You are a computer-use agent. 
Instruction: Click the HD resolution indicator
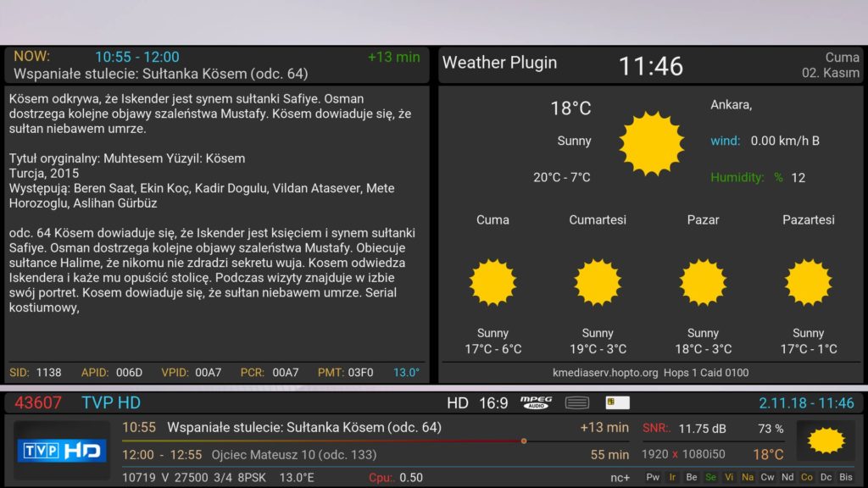click(458, 402)
